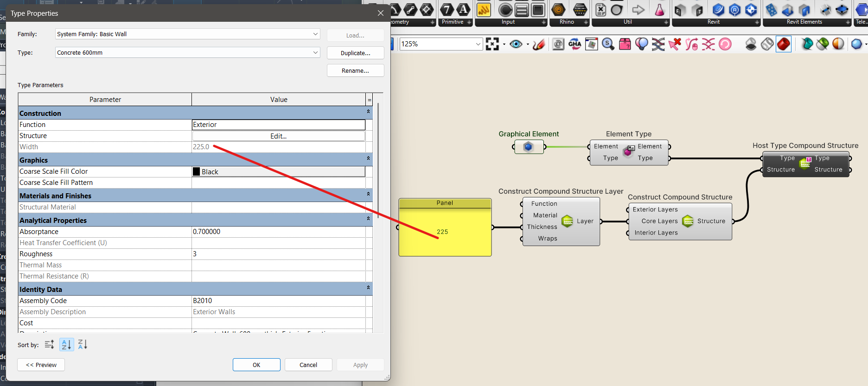This screenshot has height=386, width=868.
Task: Click Edit... in the Structure row
Action: [x=278, y=136]
